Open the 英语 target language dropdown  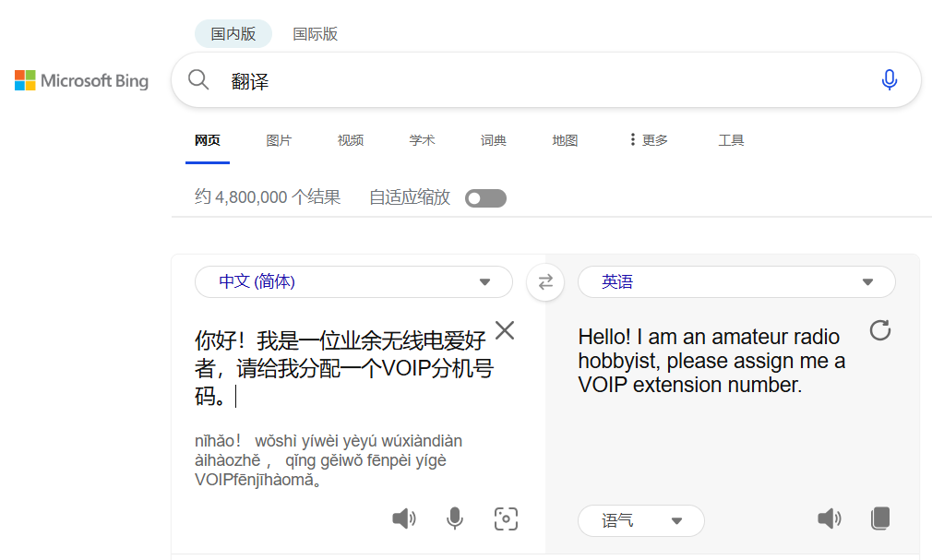735,282
